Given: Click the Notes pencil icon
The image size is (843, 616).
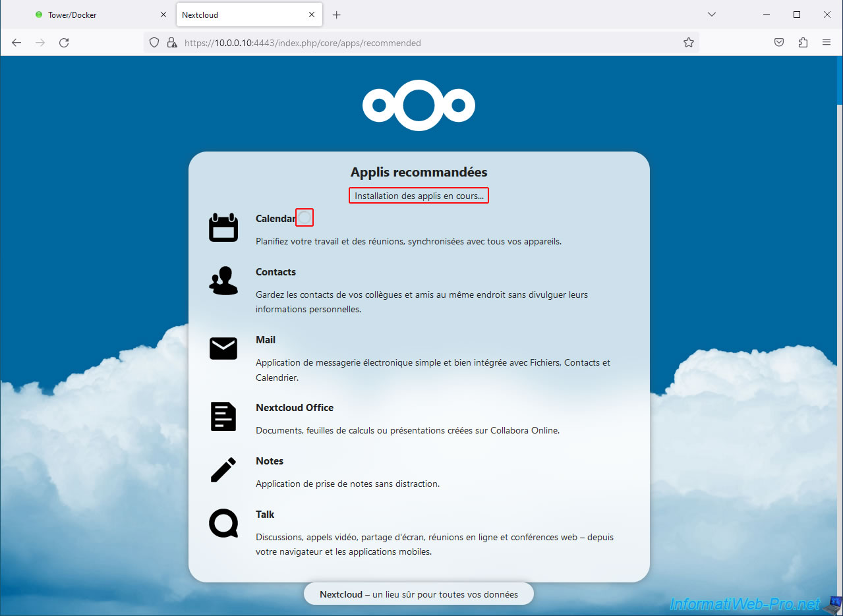Looking at the screenshot, I should coord(223,470).
